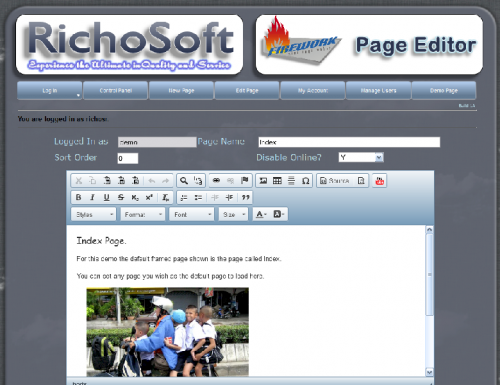Click the editor vertical scrollbar thumb
The width and height of the screenshot is (500, 385).
[x=429, y=274]
